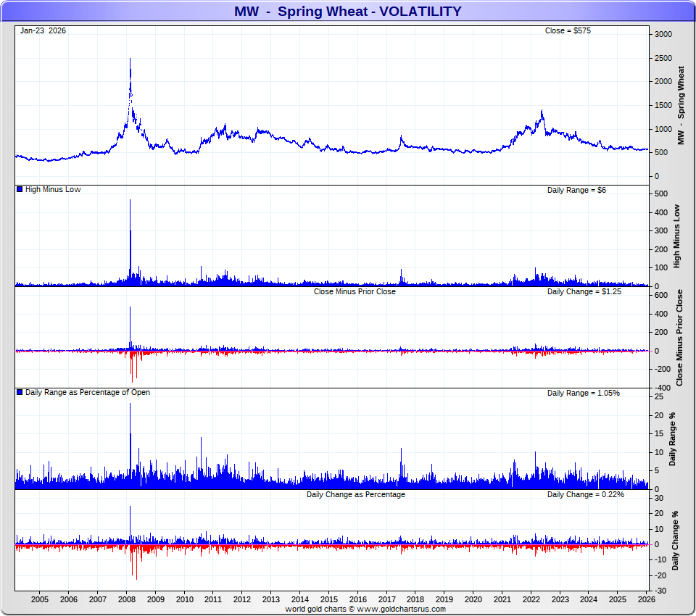Select the 2015 year label on time axis

point(328,599)
